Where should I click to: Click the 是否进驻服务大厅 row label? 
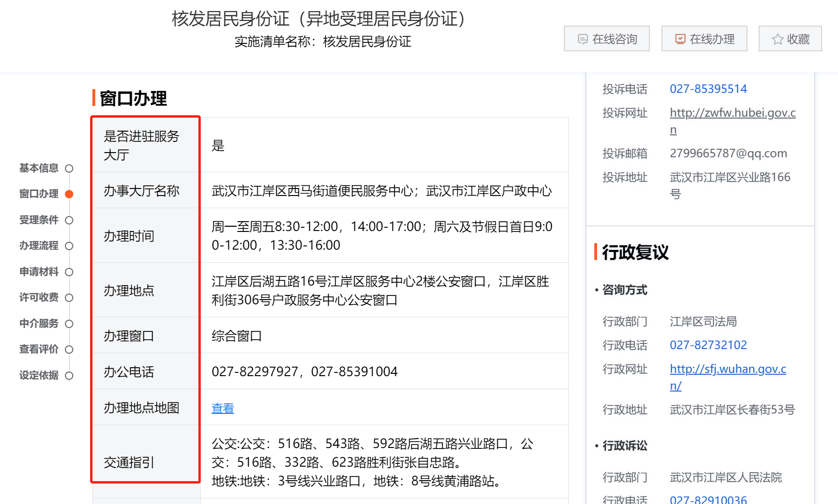coord(141,145)
